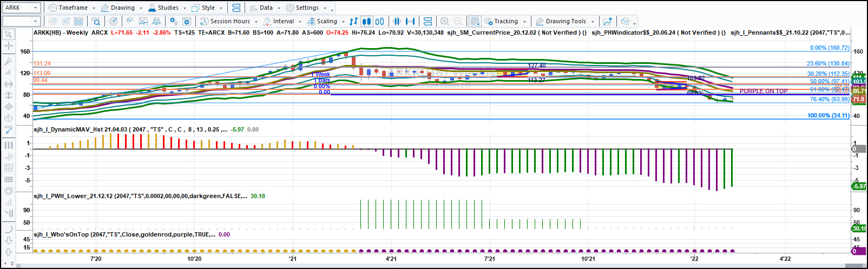Select the up arrow drawing tool
Image resolution: width=868 pixels, height=269 pixels.
9,252
